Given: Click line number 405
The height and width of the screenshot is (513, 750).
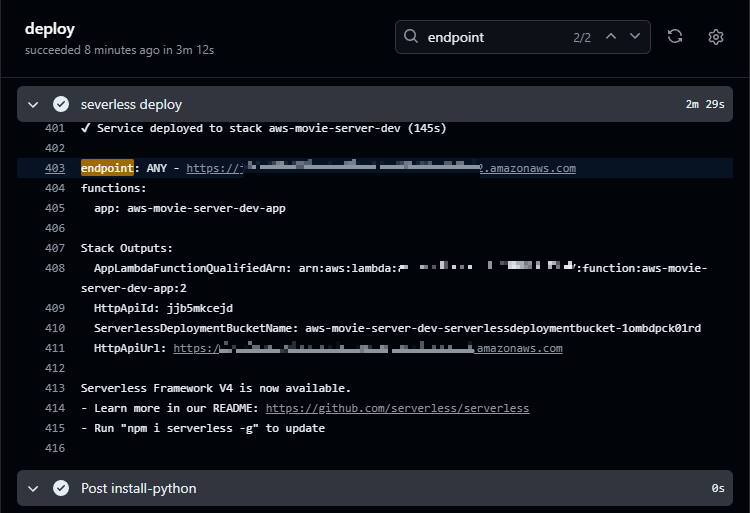Looking at the screenshot, I should 55,208.
